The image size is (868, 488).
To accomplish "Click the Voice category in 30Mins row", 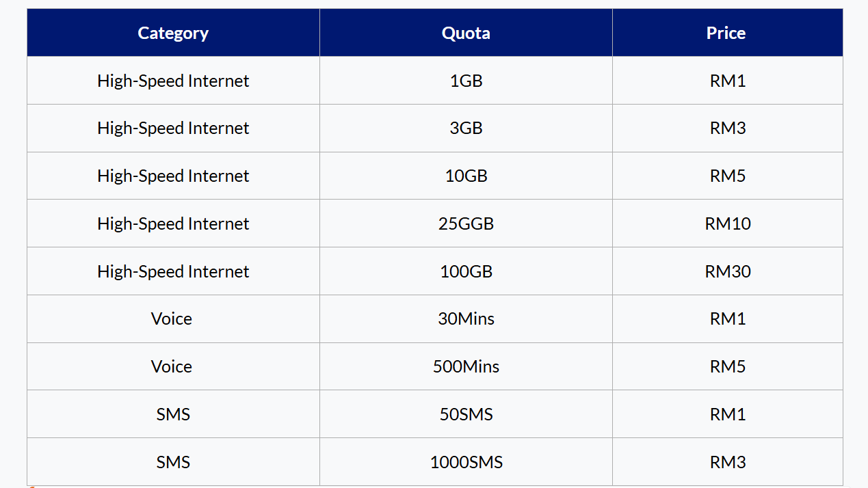I will pyautogui.click(x=172, y=319).
